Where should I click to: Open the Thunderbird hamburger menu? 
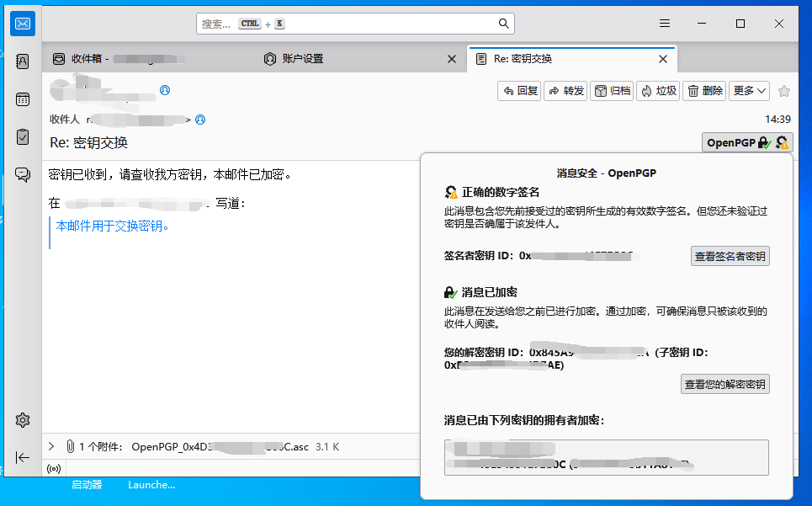point(665,24)
